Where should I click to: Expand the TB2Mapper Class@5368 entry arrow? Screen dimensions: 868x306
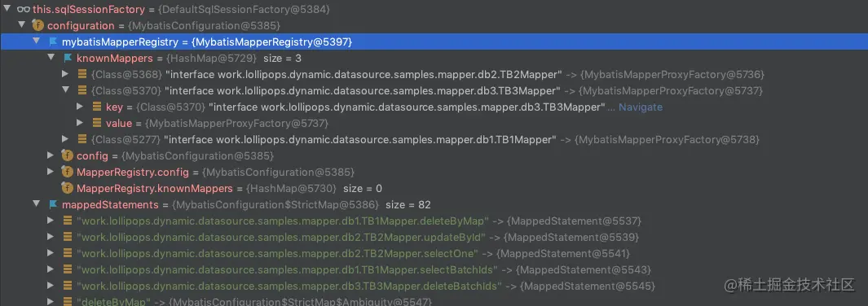coord(65,74)
